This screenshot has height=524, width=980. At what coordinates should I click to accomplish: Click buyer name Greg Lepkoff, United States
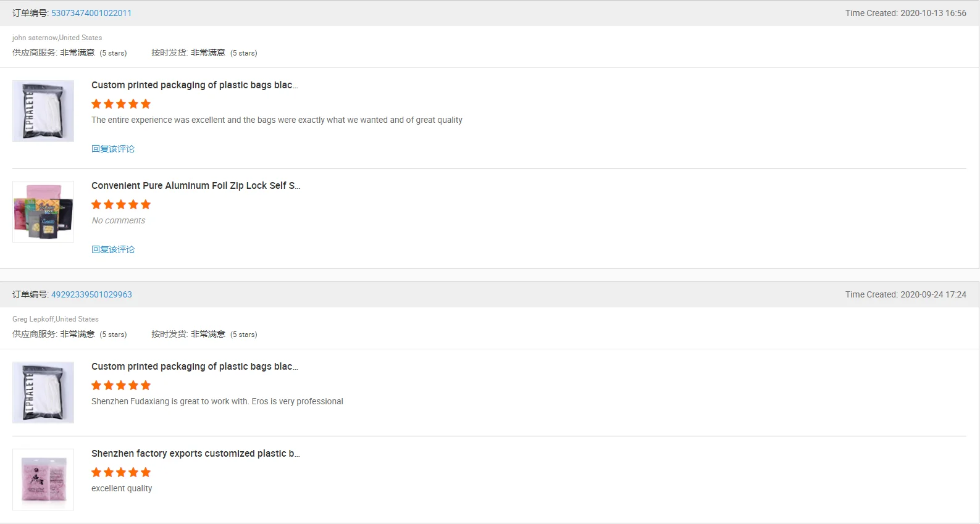[56, 319]
